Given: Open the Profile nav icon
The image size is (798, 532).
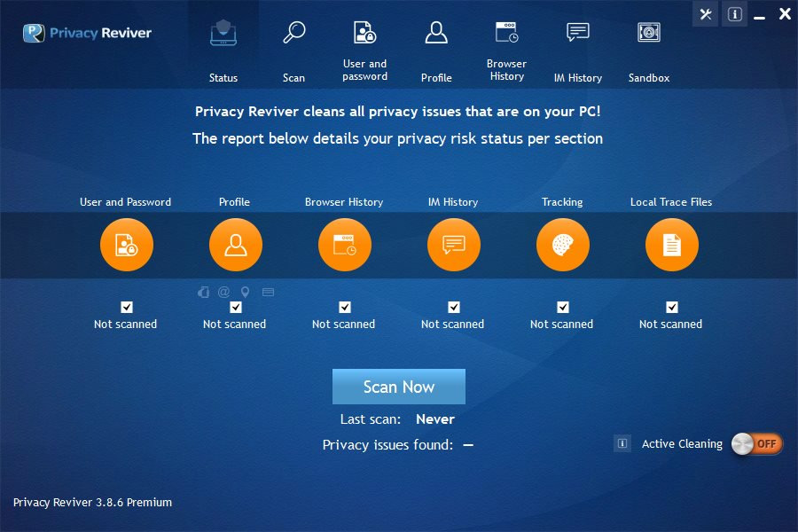Looking at the screenshot, I should point(436,33).
